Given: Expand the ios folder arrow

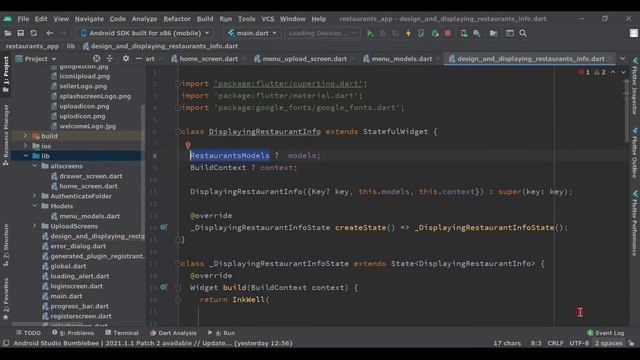Looking at the screenshot, I should tap(26, 146).
